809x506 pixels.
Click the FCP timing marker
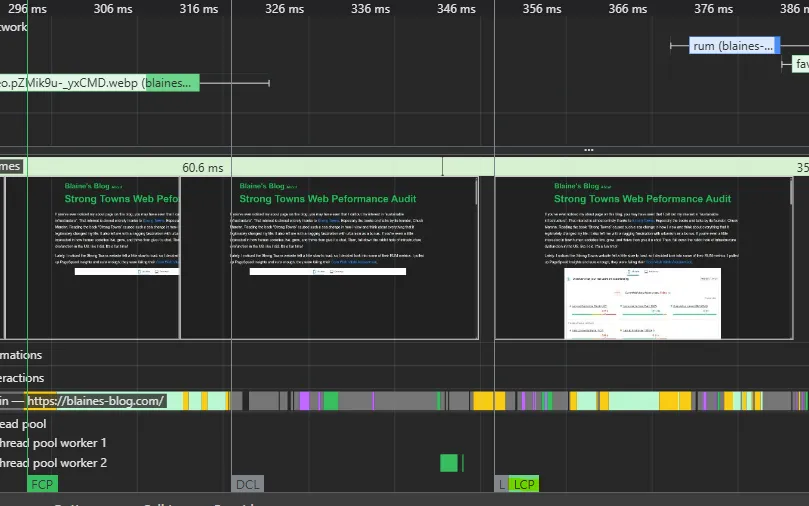coord(42,484)
